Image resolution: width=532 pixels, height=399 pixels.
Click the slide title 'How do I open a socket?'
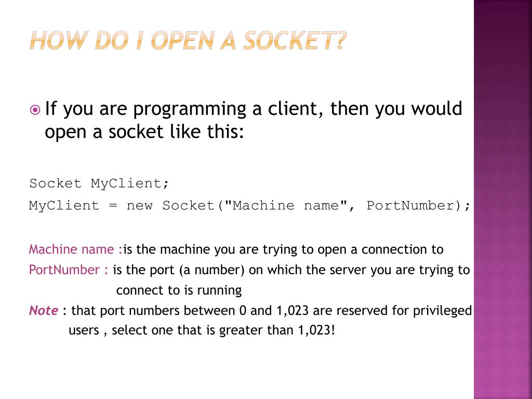pos(188,41)
